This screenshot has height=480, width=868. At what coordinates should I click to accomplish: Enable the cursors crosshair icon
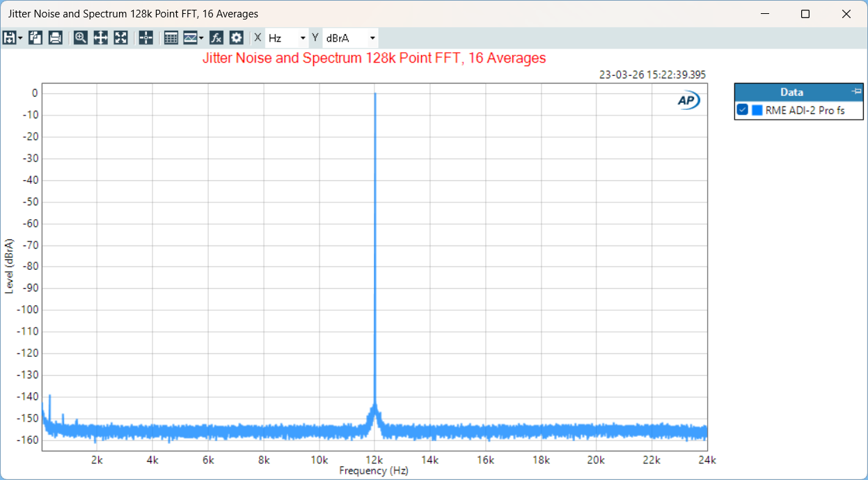coord(145,38)
